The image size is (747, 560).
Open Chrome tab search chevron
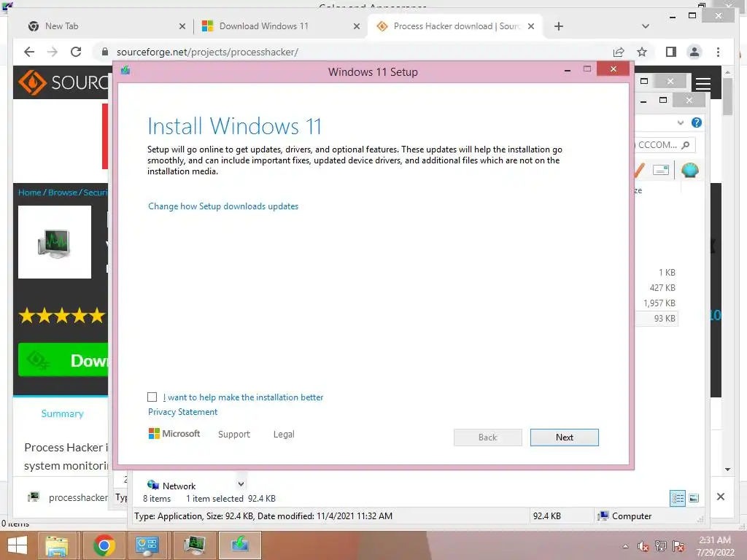pyautogui.click(x=646, y=26)
